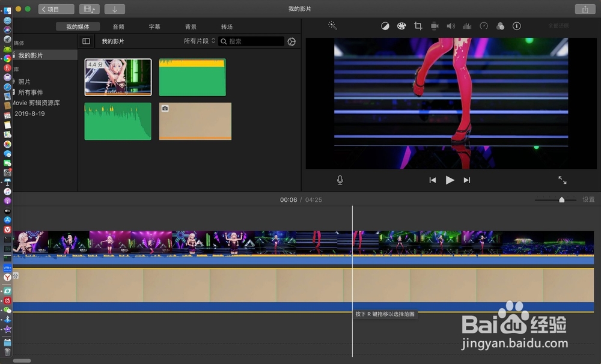Open noise reduction and equalizer tool

point(467,26)
